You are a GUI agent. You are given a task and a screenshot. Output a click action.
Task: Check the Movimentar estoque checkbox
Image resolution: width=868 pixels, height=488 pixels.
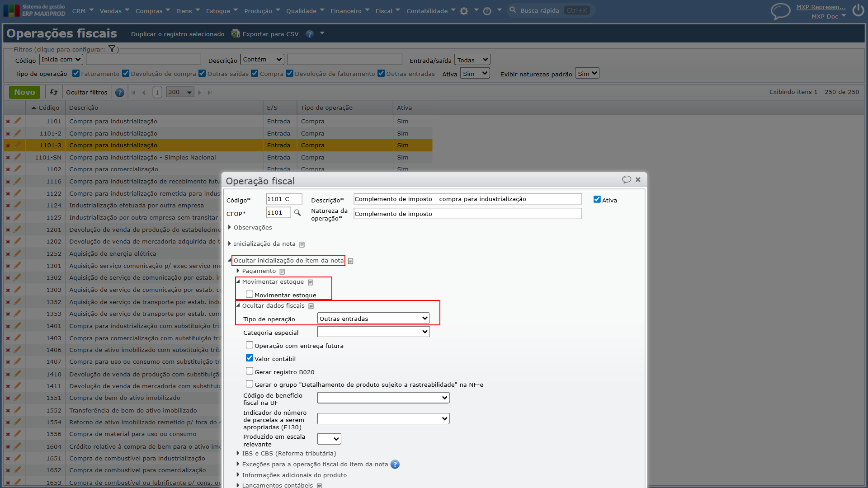[249, 294]
